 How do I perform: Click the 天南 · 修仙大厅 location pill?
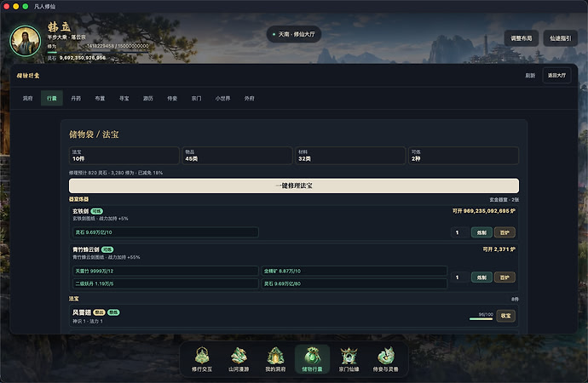tap(294, 34)
